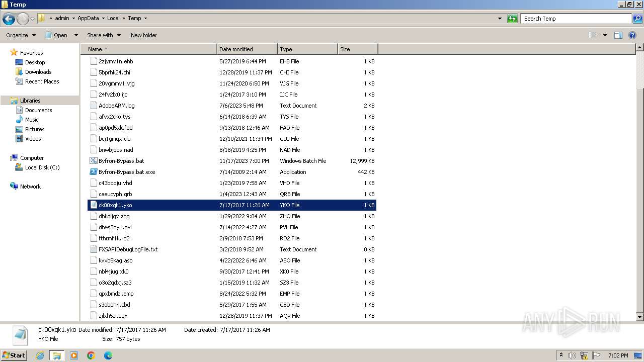
Task: Open the view options dropdown arrow
Action: [605, 35]
